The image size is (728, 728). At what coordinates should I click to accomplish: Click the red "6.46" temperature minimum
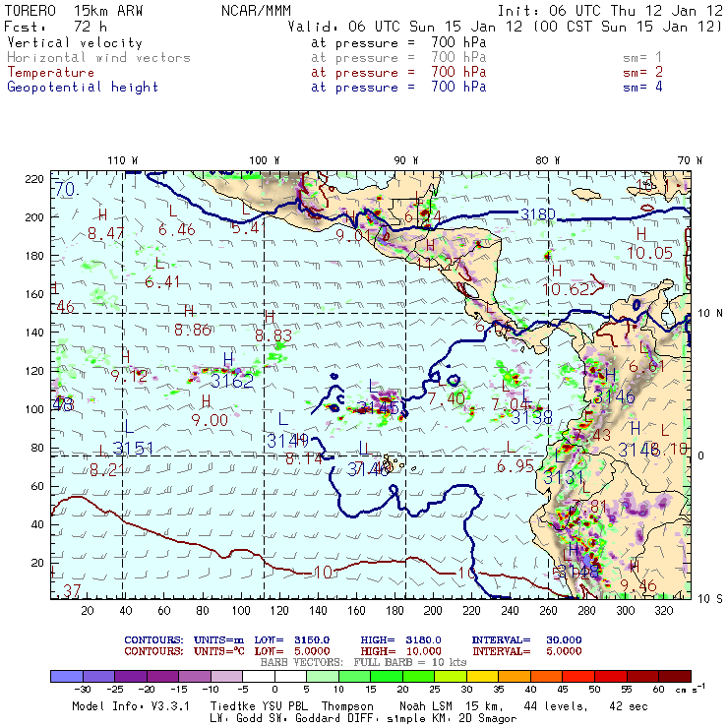[177, 229]
